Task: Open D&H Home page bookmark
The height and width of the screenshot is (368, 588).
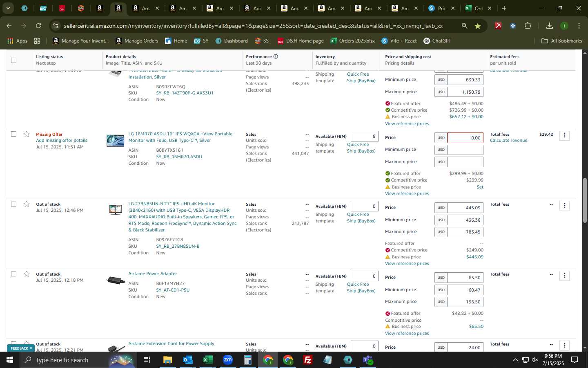Action: (301, 40)
